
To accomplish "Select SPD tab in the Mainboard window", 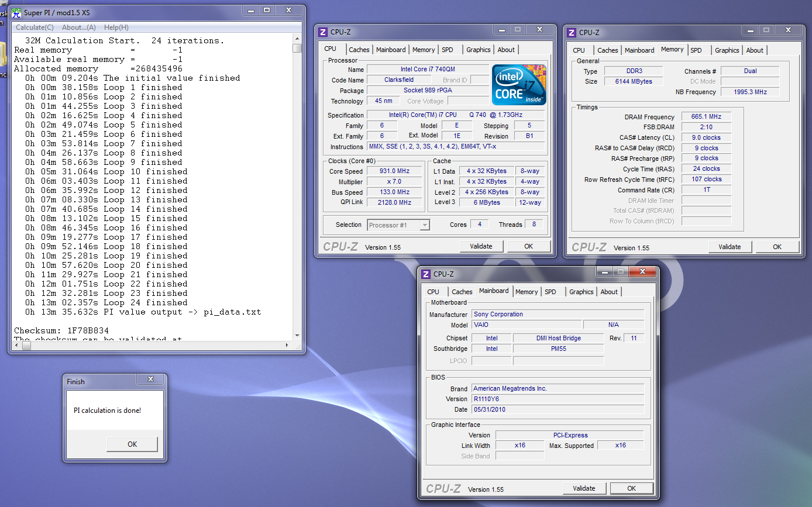I will [550, 292].
